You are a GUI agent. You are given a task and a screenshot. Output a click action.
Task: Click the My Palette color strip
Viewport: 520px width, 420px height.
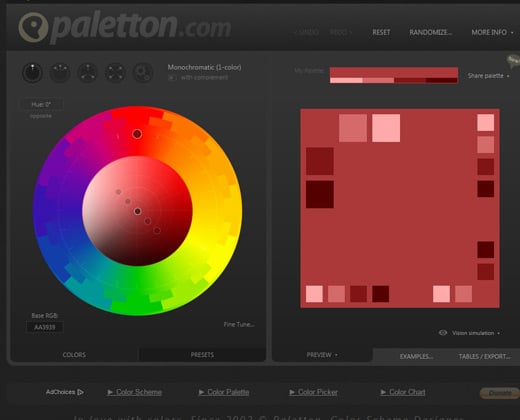click(394, 75)
